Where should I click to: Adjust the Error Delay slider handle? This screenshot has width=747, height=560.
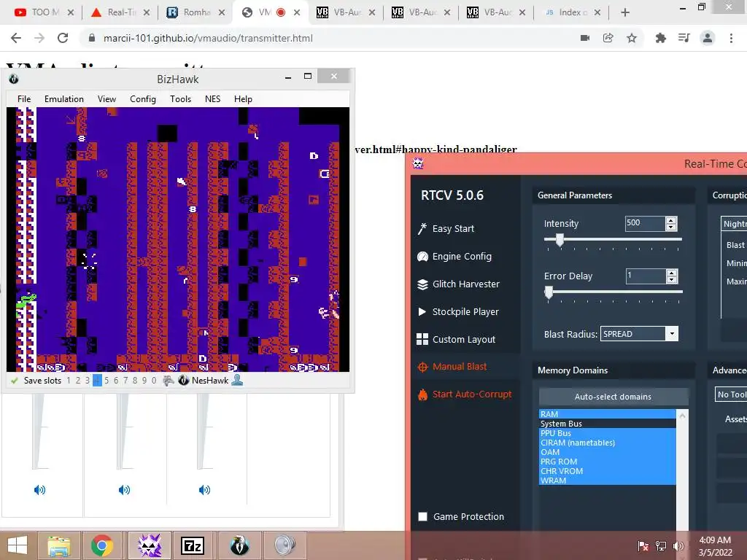pyautogui.click(x=549, y=292)
